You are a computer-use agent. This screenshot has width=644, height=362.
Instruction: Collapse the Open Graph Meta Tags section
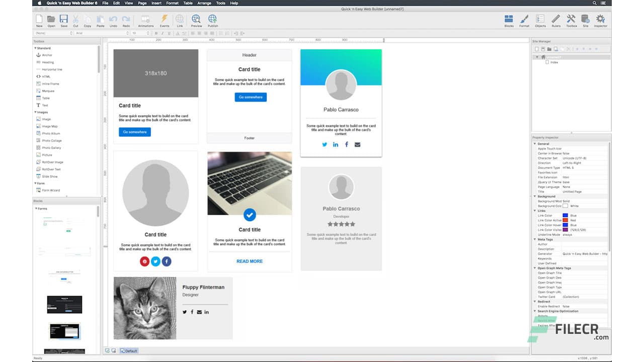(x=534, y=268)
